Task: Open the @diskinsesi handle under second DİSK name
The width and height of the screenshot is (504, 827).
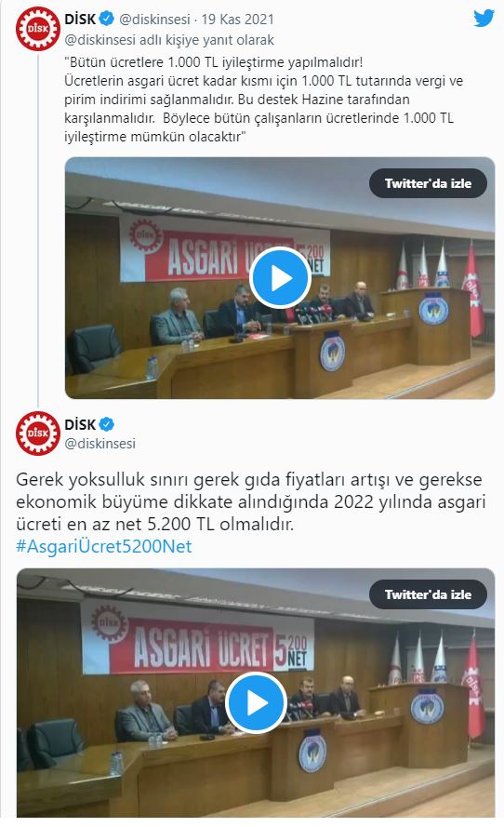Action: (99, 444)
